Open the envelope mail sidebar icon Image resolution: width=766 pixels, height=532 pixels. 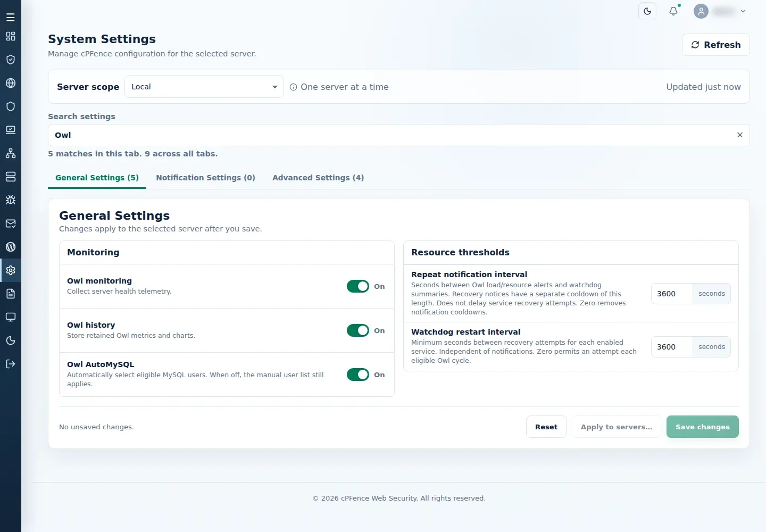(11, 223)
